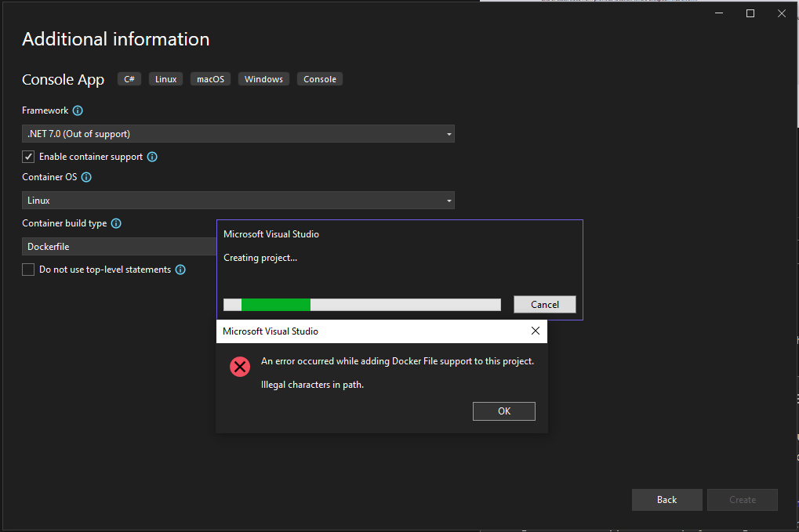
Task: Check Do not use top-level statements
Action: tap(28, 270)
